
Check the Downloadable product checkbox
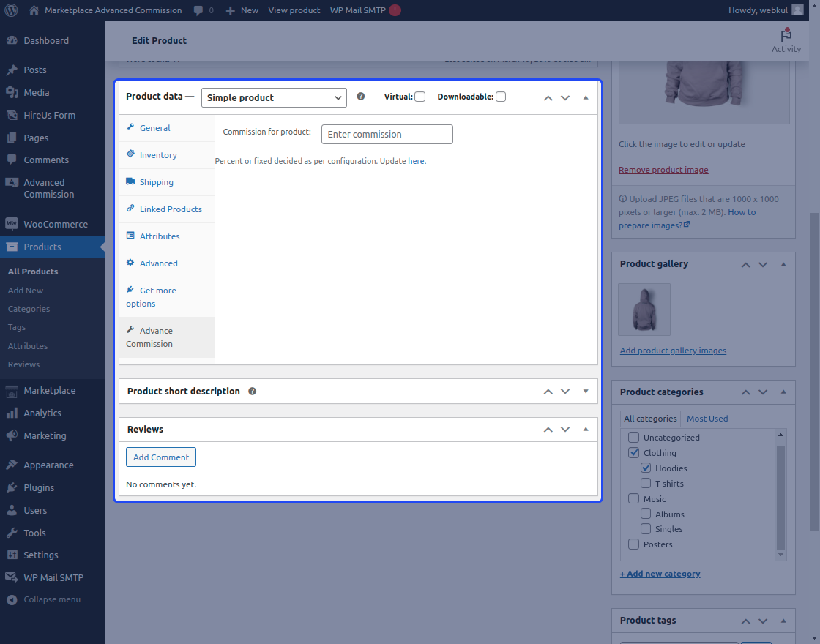(x=501, y=96)
